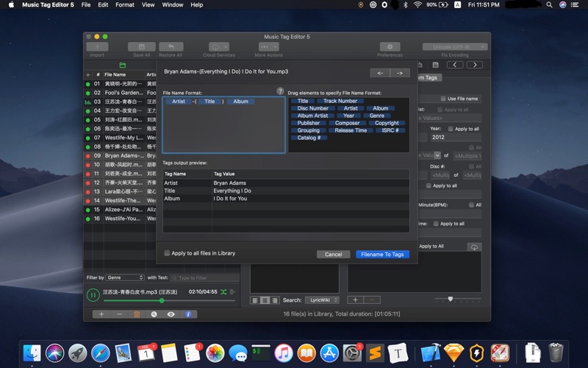Screen dimensions: 588x368
Task: Toggle the eye preview icon
Action: click(x=171, y=314)
